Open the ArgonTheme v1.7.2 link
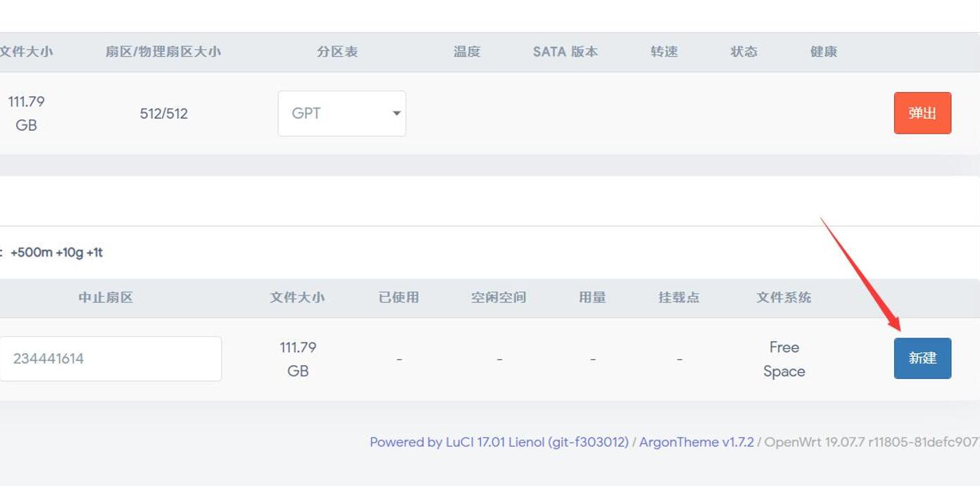 696,442
